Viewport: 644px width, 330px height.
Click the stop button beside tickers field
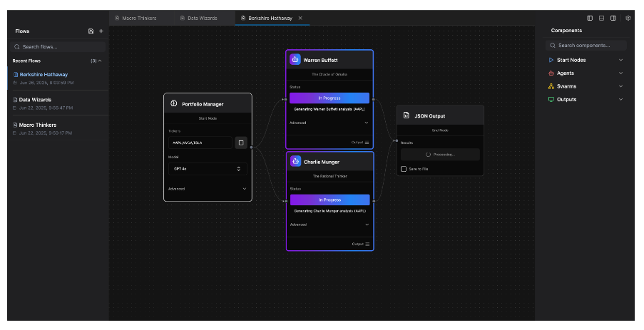[x=241, y=143]
